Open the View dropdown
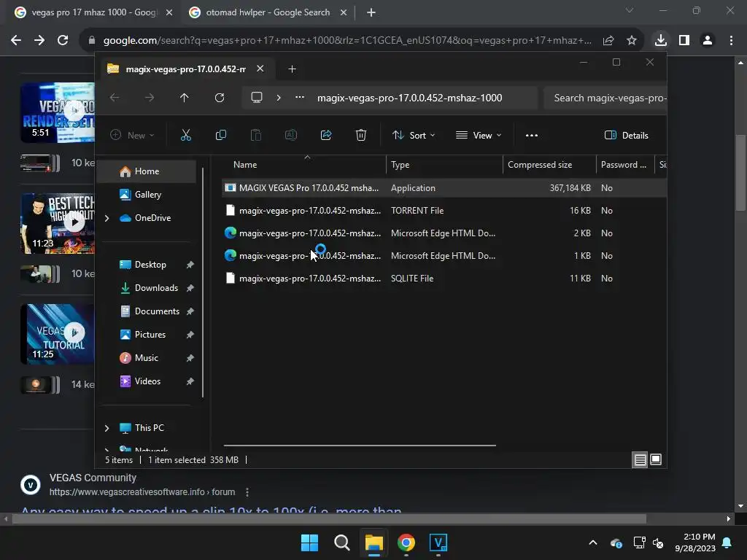This screenshot has height=560, width=747. (x=479, y=135)
